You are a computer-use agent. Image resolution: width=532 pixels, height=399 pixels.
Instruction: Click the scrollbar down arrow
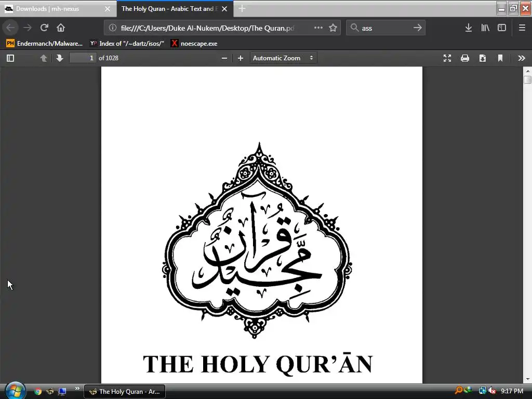(x=527, y=379)
